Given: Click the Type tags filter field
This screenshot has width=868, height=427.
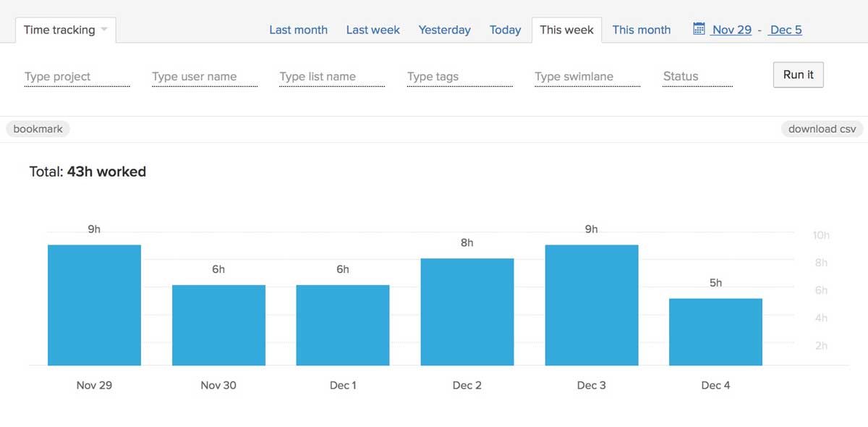Looking at the screenshot, I should pyautogui.click(x=459, y=76).
